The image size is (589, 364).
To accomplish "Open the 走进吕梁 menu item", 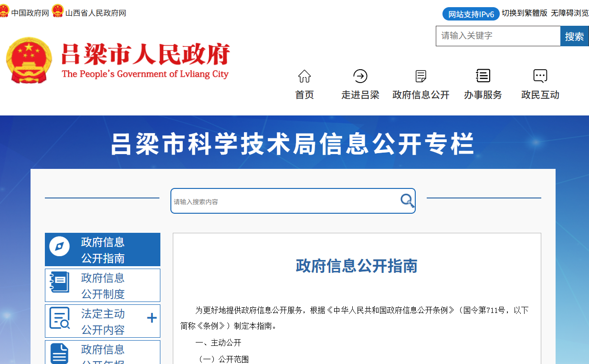I will tap(360, 95).
